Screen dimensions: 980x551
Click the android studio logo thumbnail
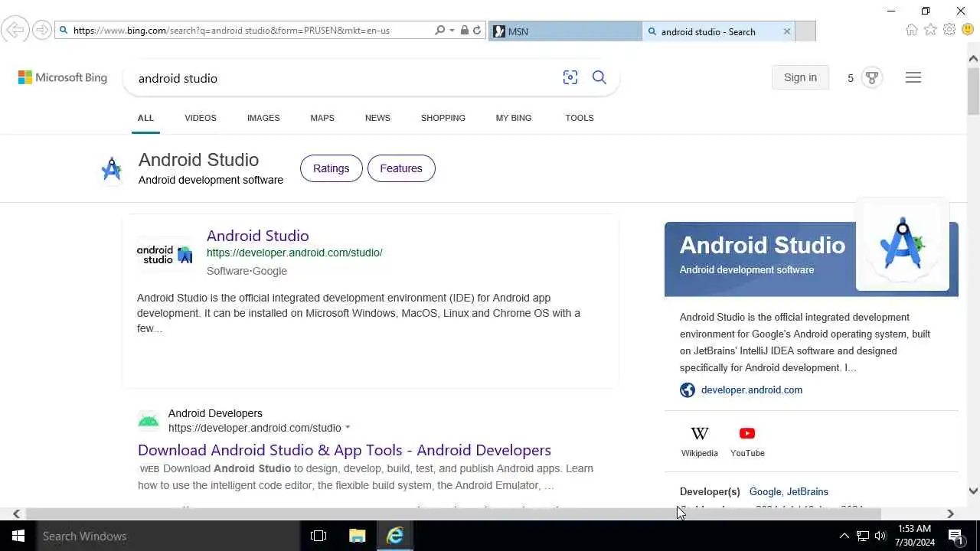165,255
